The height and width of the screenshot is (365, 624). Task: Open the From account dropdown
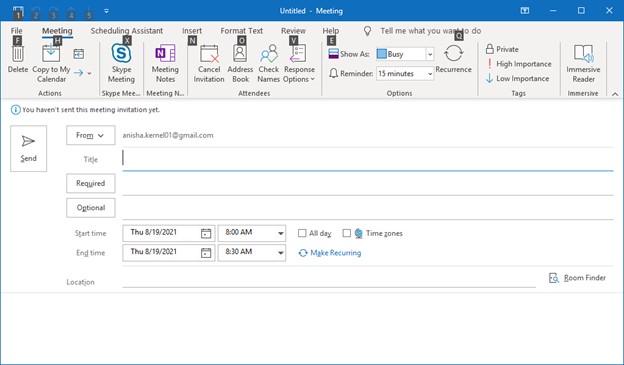click(91, 135)
